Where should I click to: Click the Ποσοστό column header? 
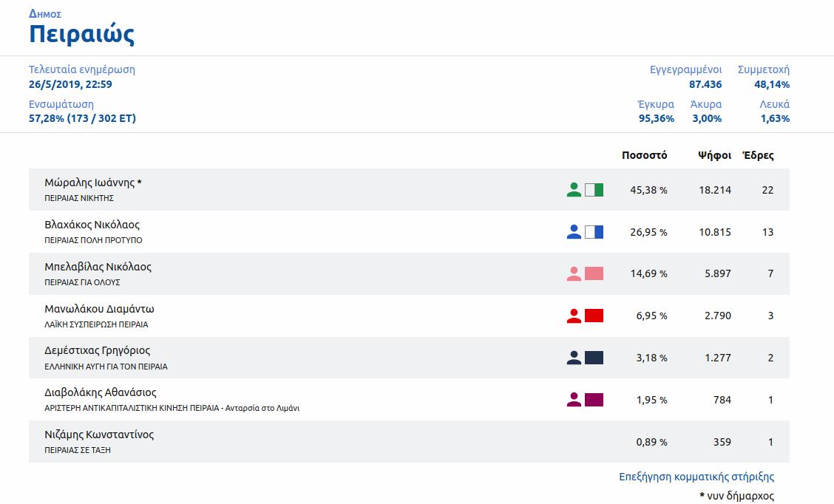click(644, 155)
